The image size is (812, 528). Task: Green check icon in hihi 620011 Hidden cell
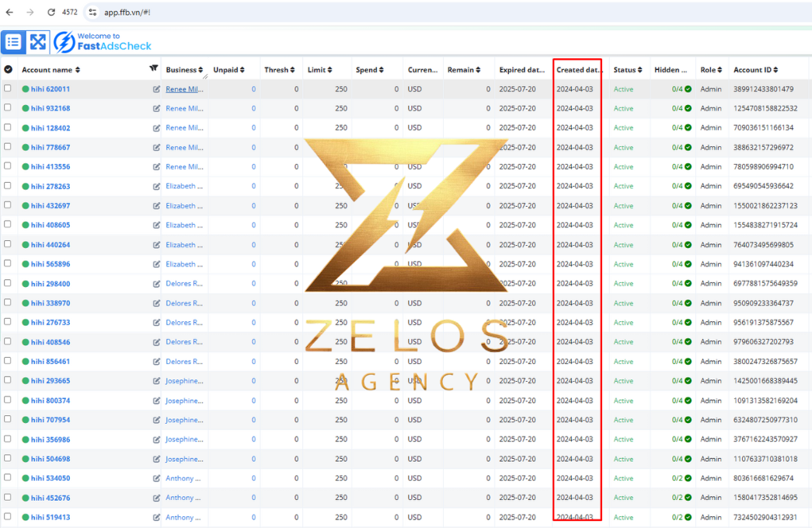[x=688, y=89]
